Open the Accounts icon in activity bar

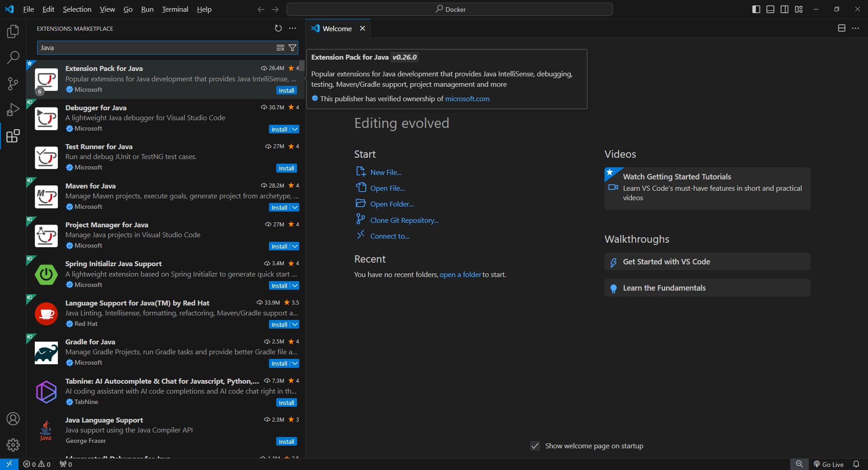click(13, 419)
